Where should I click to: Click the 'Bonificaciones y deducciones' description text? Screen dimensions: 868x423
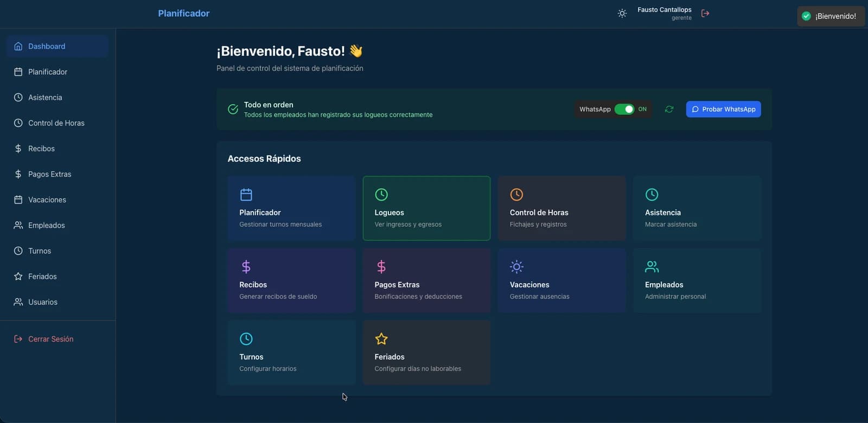(418, 297)
